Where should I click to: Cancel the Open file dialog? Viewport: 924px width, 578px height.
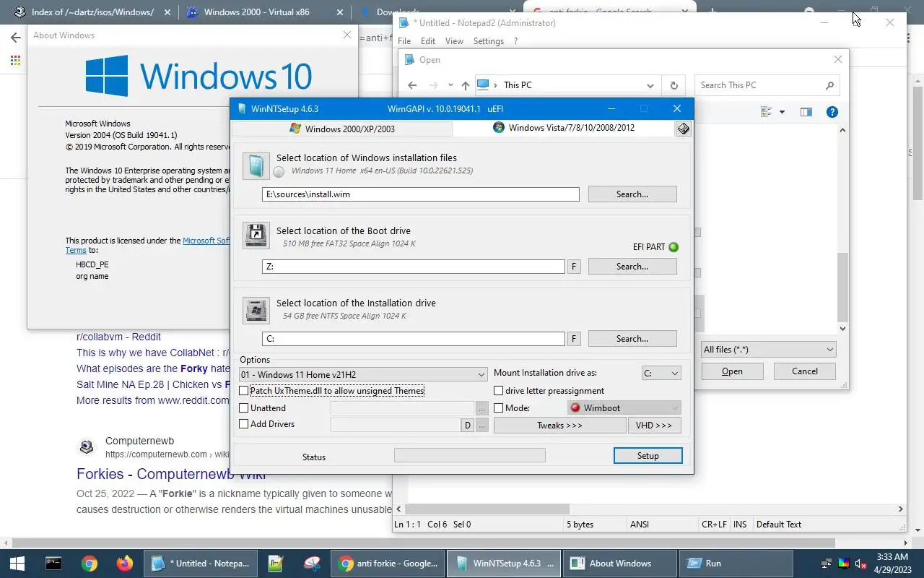805,371
